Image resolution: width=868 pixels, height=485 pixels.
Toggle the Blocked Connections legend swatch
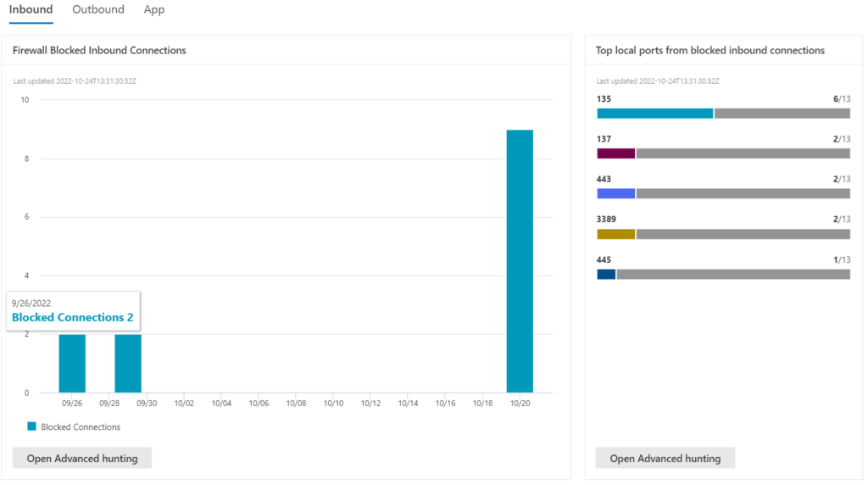coord(32,426)
